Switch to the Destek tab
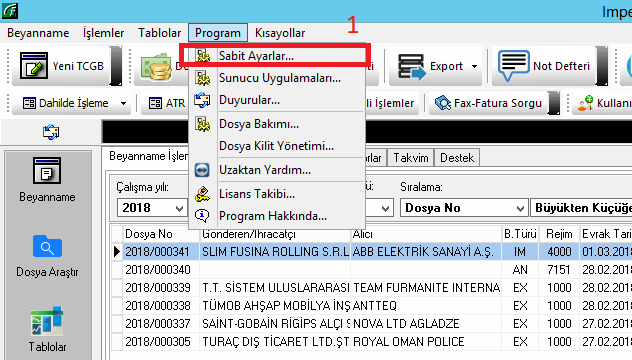This screenshot has height=360, width=632. [x=457, y=158]
